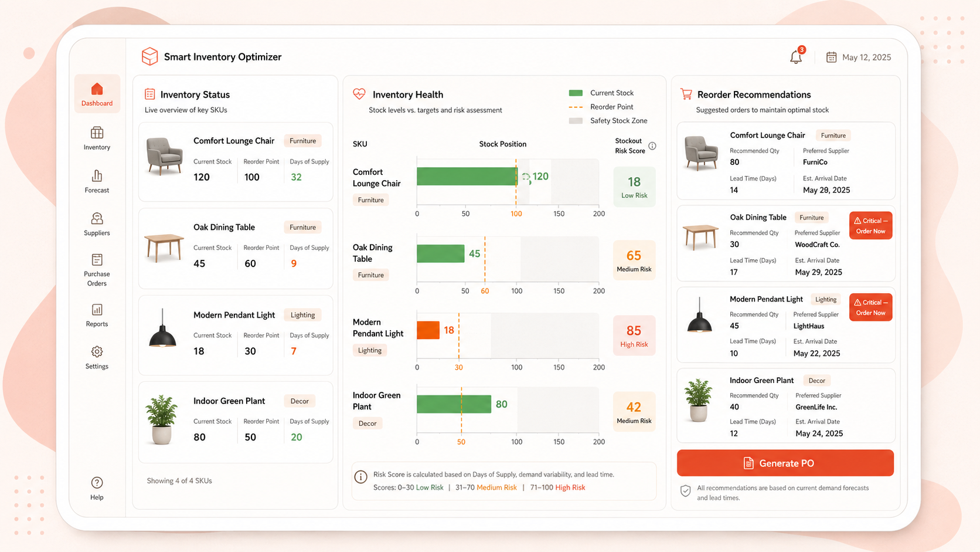
Task: Click the Reorder Recommendations cart icon
Action: click(x=686, y=94)
